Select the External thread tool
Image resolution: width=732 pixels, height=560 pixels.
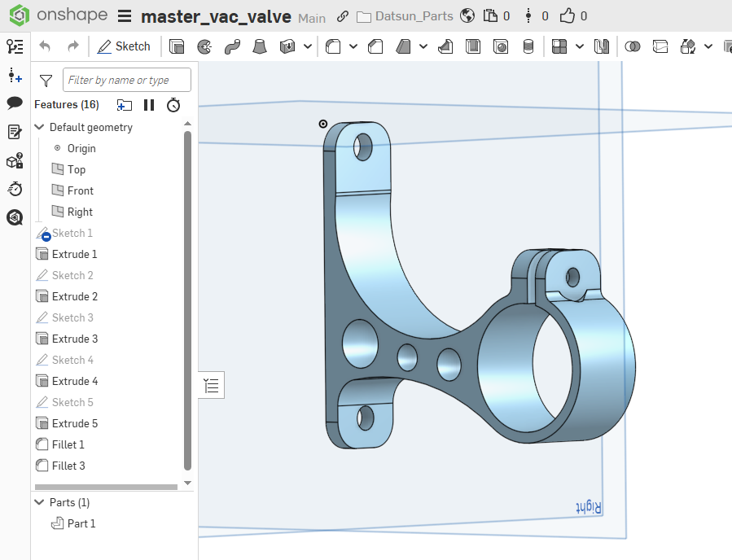click(x=528, y=46)
